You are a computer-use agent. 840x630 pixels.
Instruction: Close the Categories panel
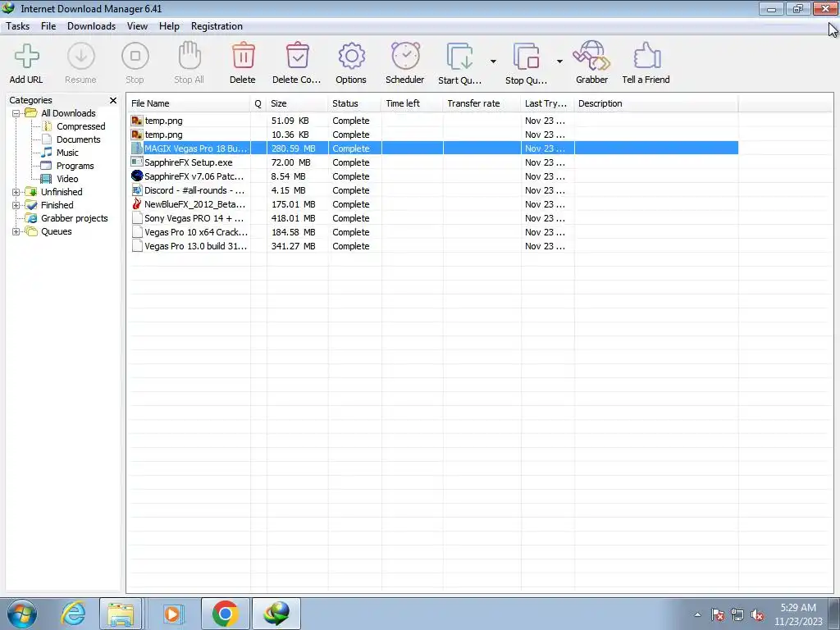click(113, 100)
